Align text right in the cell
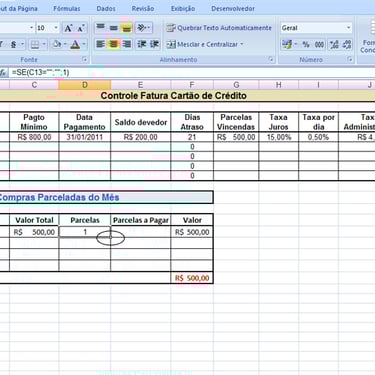Image resolution: width=375 pixels, height=375 pixels. [126, 44]
